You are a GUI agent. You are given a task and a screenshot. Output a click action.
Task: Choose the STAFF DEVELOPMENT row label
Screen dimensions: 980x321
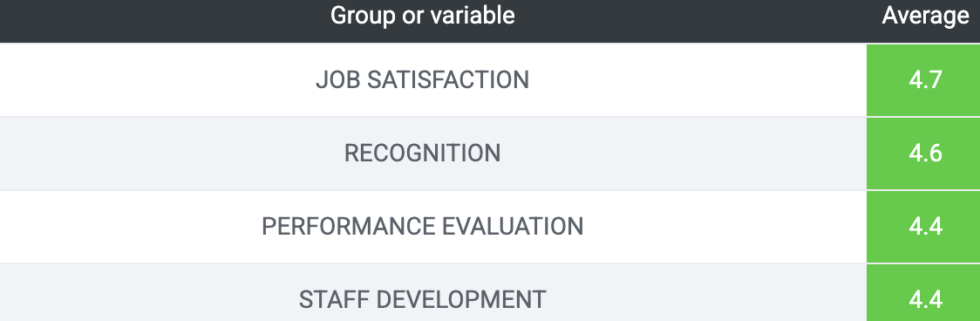coord(423,300)
